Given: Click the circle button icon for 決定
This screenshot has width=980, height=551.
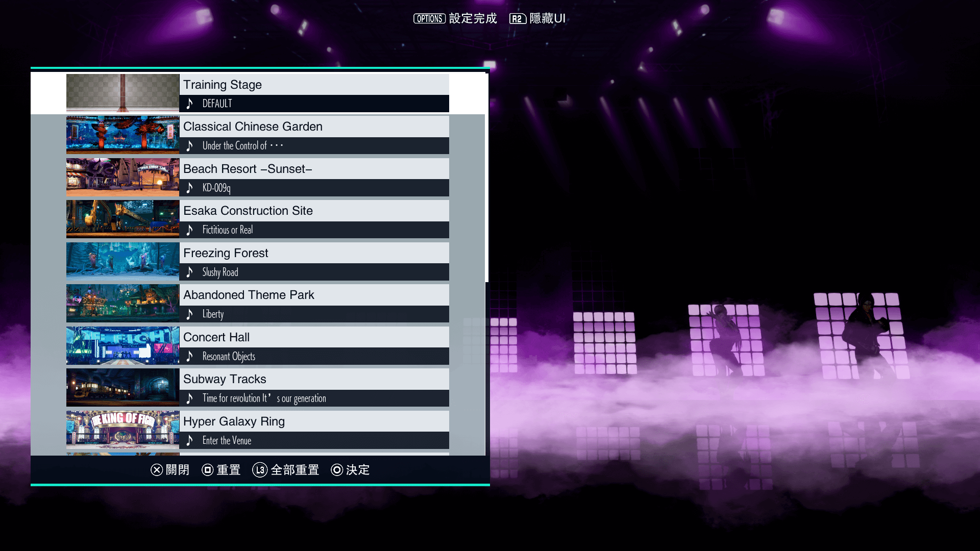Looking at the screenshot, I should click(x=337, y=470).
